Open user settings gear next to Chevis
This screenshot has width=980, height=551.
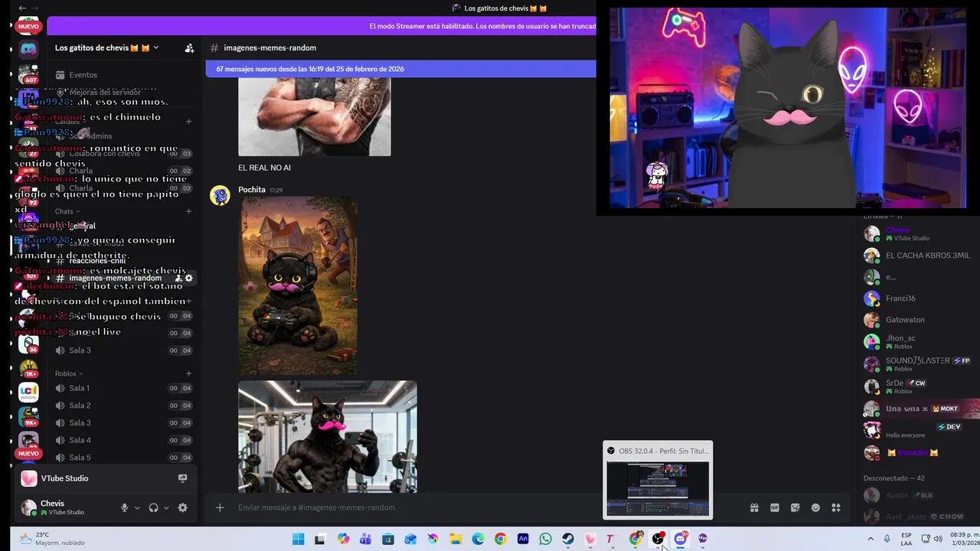coord(182,507)
